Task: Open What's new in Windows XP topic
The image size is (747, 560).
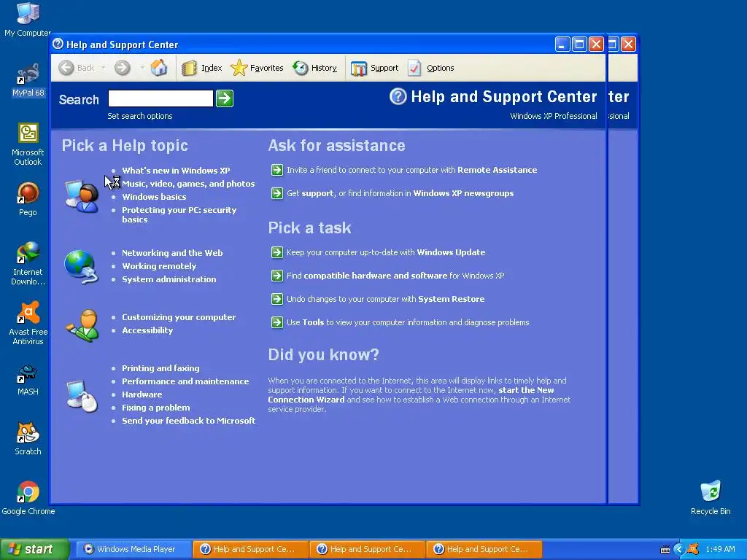Action: 176,171
